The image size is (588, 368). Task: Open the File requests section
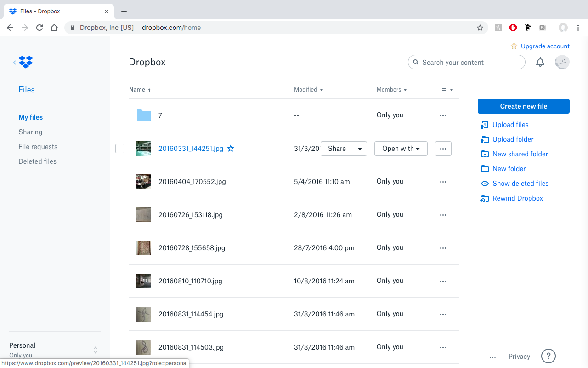[x=38, y=147]
